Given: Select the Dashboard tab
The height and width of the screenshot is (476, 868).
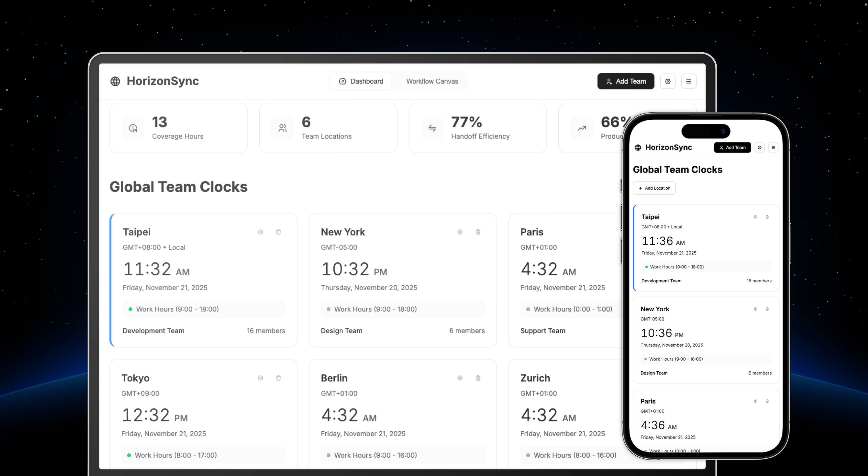Looking at the screenshot, I should (x=361, y=81).
